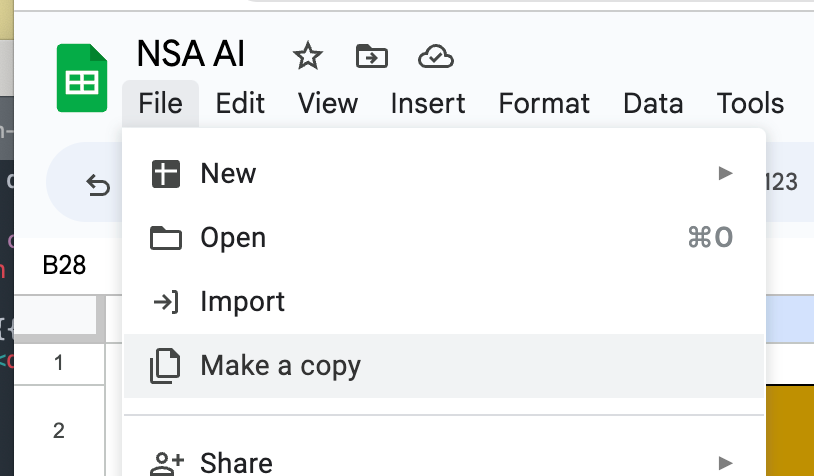Screen dimensions: 814x476
Task: Star the NSA AI spreadsheet
Action: click(308, 56)
